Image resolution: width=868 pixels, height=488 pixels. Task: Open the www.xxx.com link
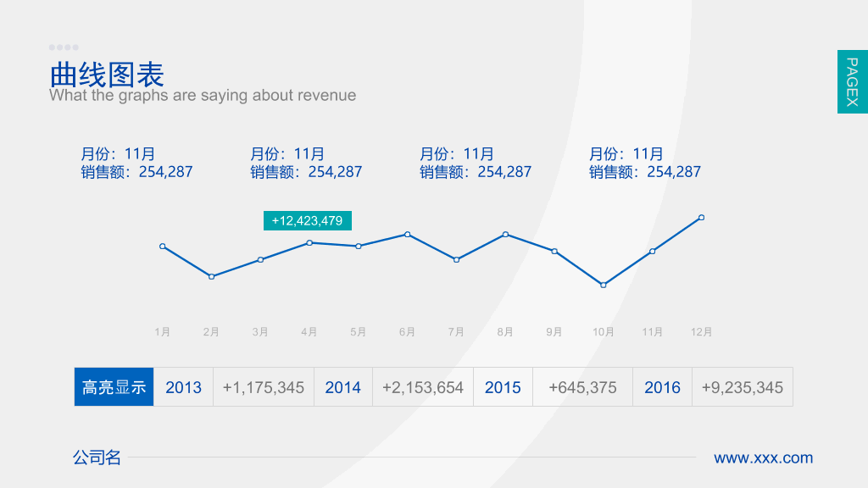[x=764, y=458]
